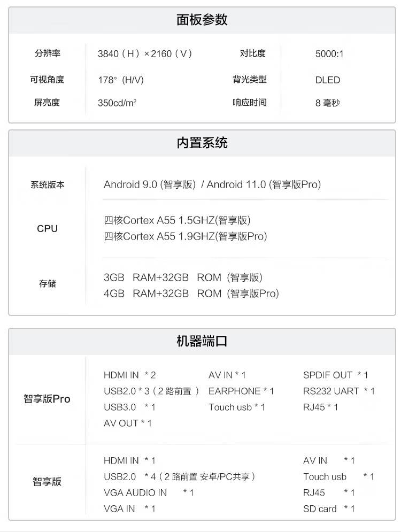The width and height of the screenshot is (401, 532).
Task: Select the CPU row label
Action: tap(47, 228)
